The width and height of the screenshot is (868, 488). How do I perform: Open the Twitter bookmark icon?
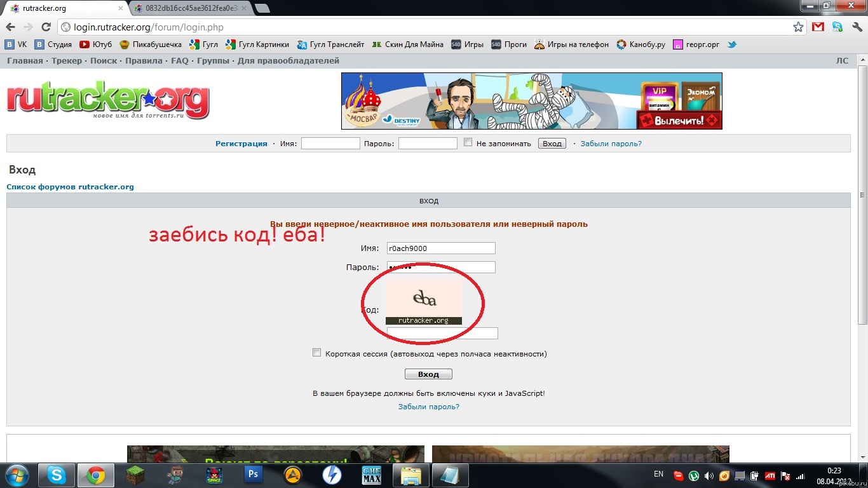click(x=732, y=44)
